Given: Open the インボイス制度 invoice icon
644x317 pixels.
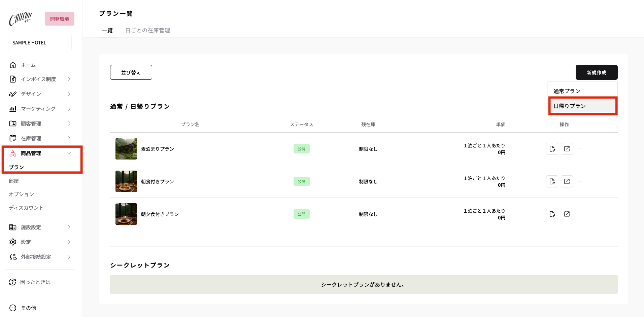Looking at the screenshot, I should 13,79.
